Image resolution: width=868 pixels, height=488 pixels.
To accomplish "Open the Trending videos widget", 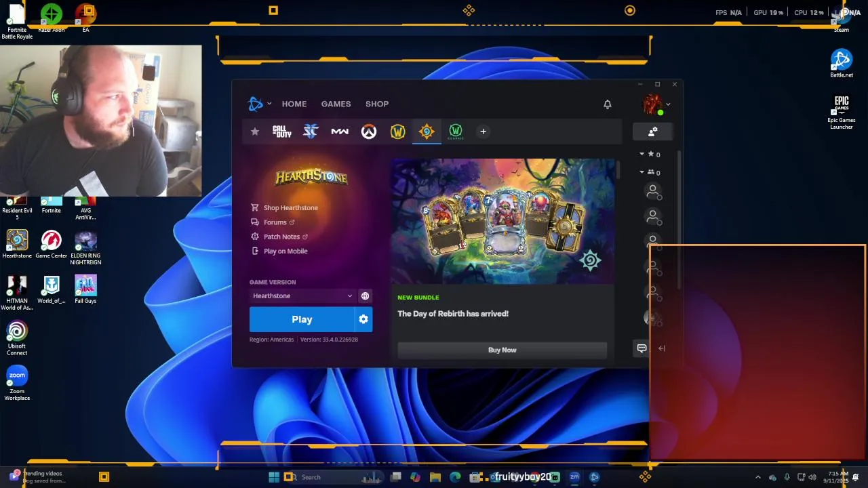I will (37, 477).
